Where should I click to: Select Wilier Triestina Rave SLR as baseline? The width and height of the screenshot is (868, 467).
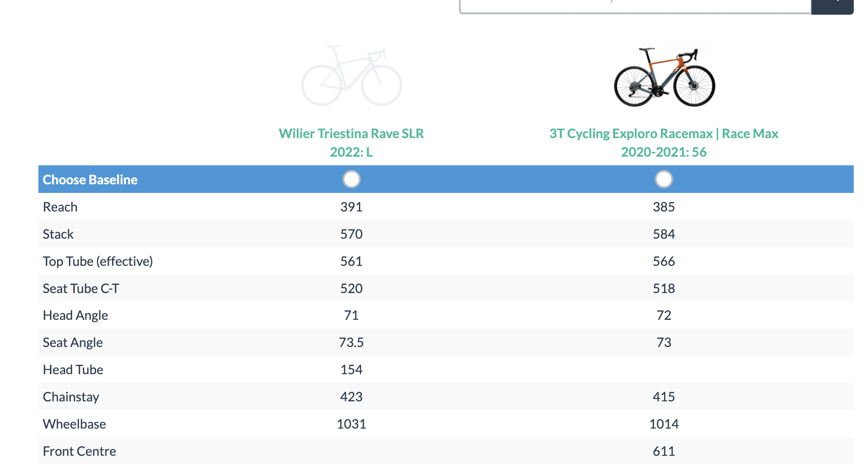click(x=351, y=179)
